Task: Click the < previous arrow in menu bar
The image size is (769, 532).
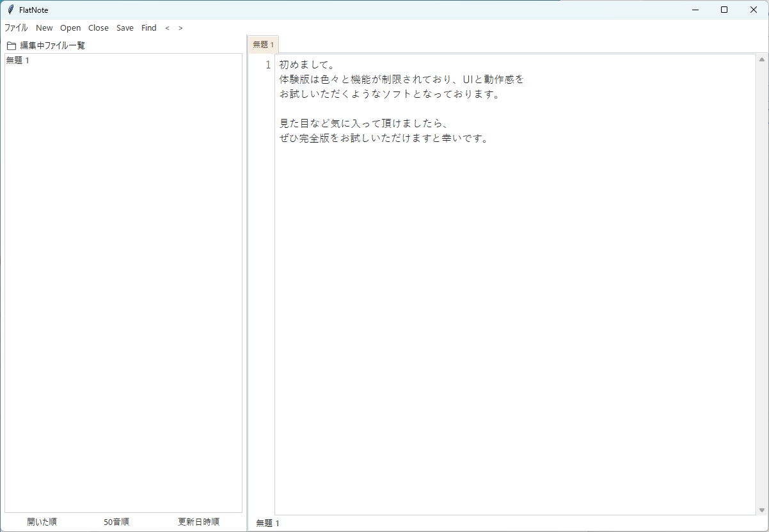Action: (168, 28)
